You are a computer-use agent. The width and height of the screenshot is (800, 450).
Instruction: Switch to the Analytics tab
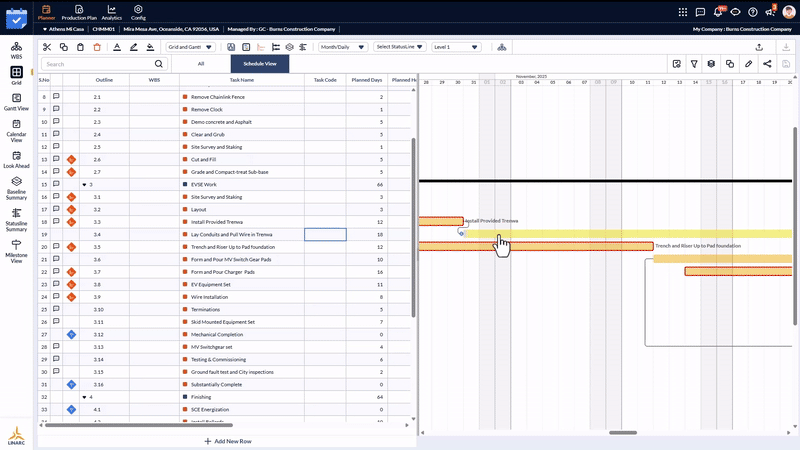coord(112,12)
